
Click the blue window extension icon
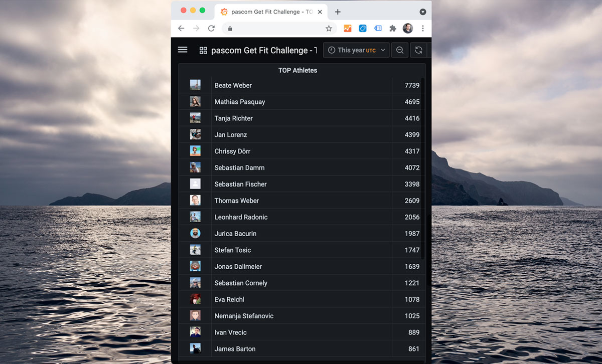click(x=378, y=29)
